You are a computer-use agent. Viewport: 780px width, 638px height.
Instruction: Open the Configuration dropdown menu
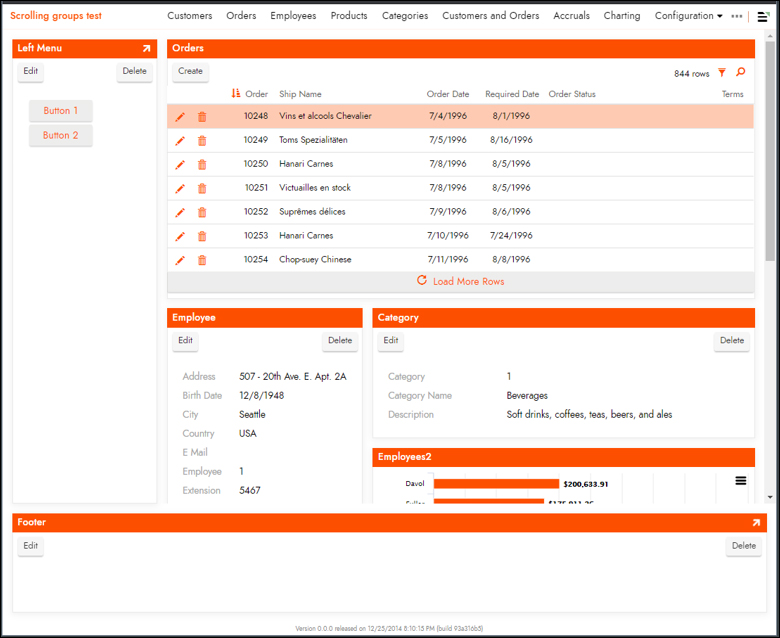(x=688, y=16)
